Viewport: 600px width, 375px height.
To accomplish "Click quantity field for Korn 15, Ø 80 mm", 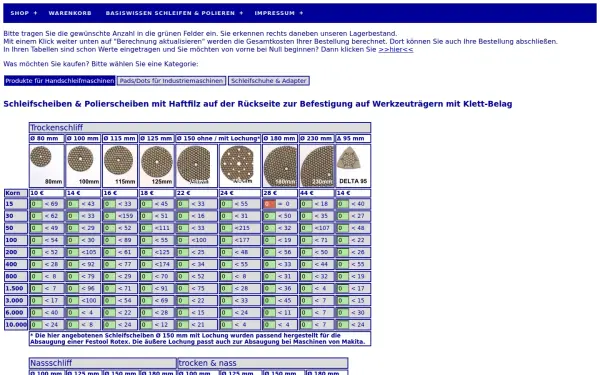I will click(36, 204).
